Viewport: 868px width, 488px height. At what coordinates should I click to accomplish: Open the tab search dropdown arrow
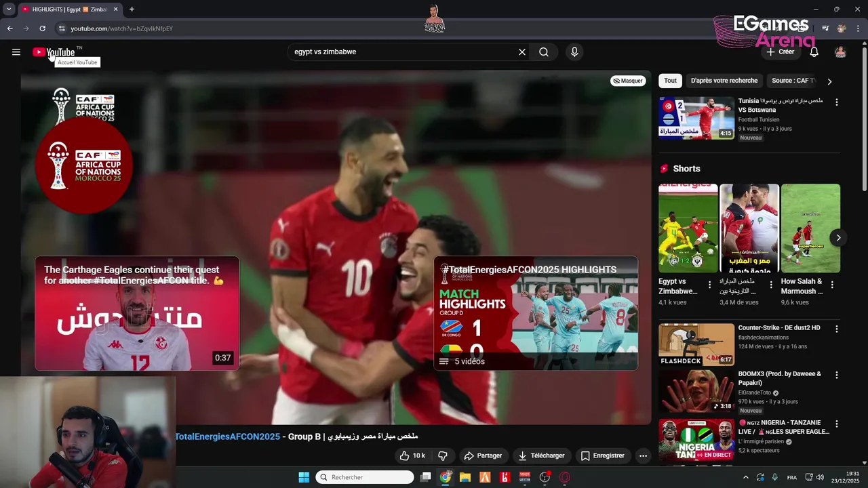pos(9,9)
